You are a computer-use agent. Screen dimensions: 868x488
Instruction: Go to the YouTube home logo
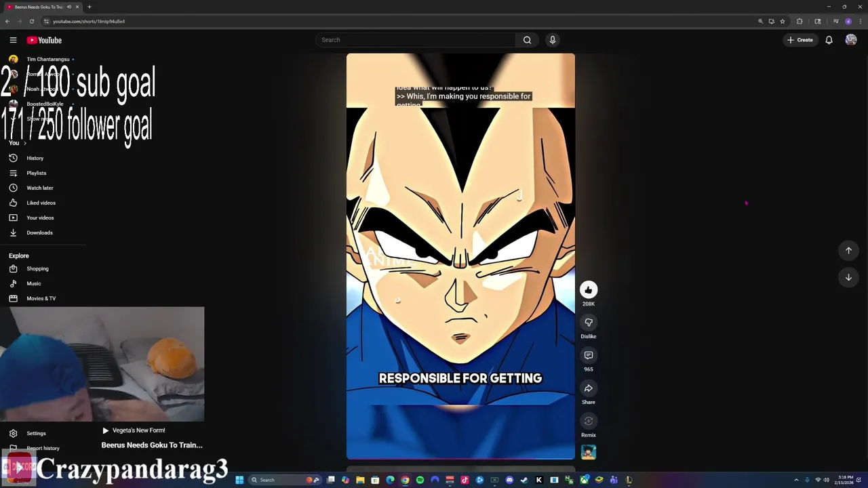pyautogui.click(x=44, y=40)
